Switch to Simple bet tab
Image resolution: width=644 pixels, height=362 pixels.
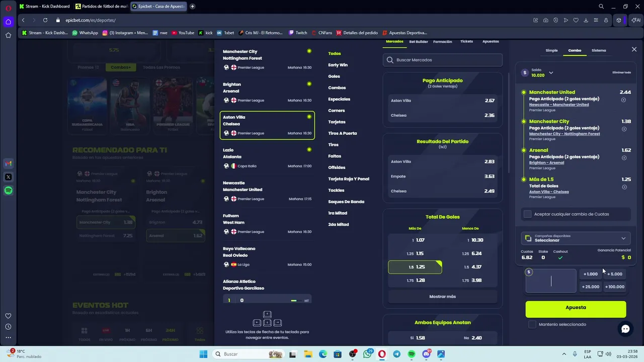point(551,50)
